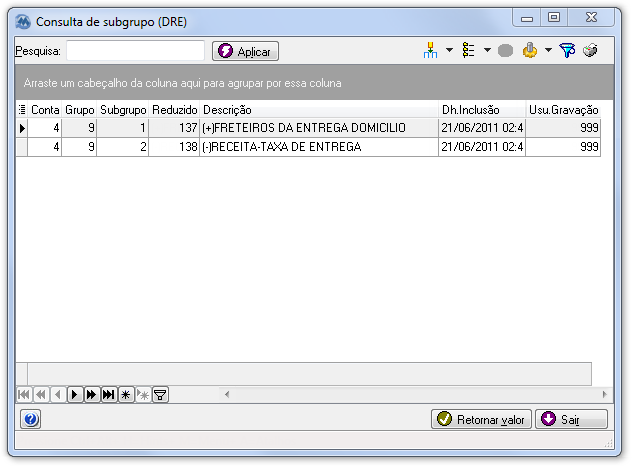Image resolution: width=632 pixels, height=466 pixels.
Task: Click the funnel filter navigator button
Action: click(160, 394)
